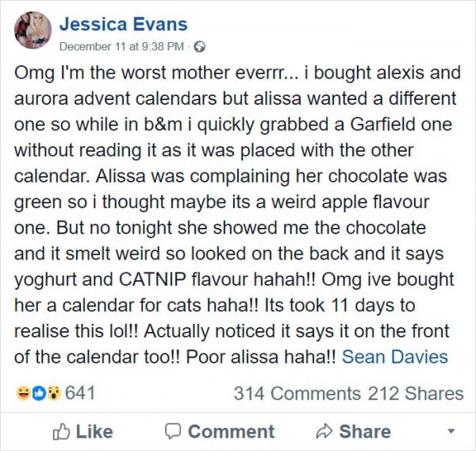Click the curved arrow icon beside Share
Viewport: 476px width, 451px height.
pos(323,432)
